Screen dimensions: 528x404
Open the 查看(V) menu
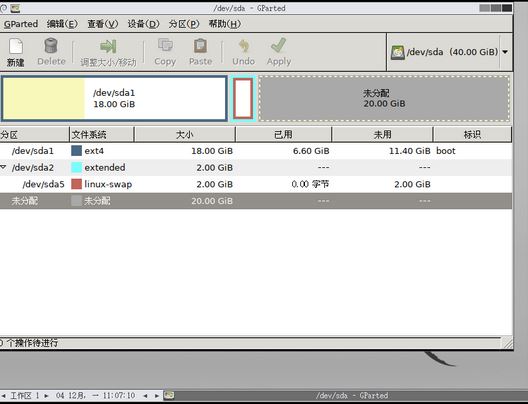[x=103, y=24]
